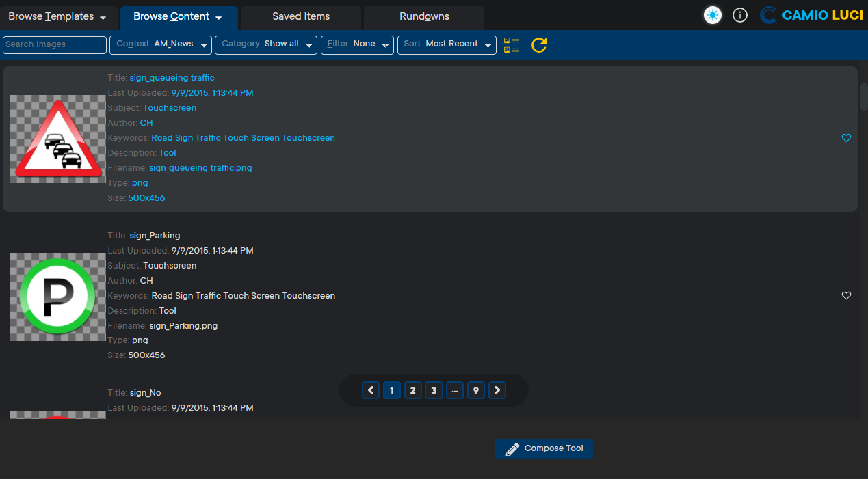
Task: Focus the Search Images field
Action: (x=55, y=45)
